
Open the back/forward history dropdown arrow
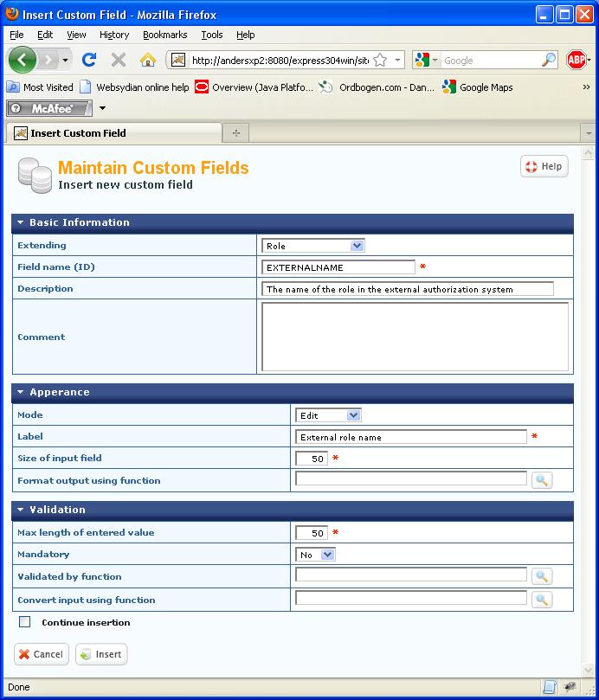point(65,60)
